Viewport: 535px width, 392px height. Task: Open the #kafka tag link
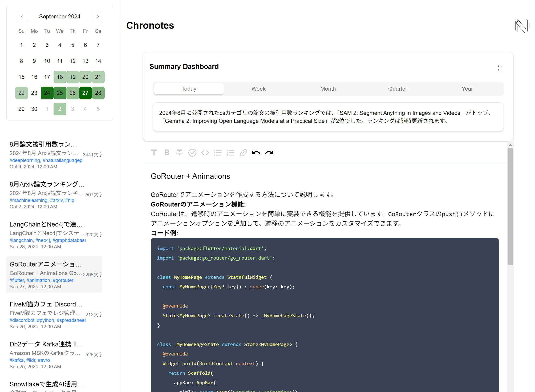17,360
